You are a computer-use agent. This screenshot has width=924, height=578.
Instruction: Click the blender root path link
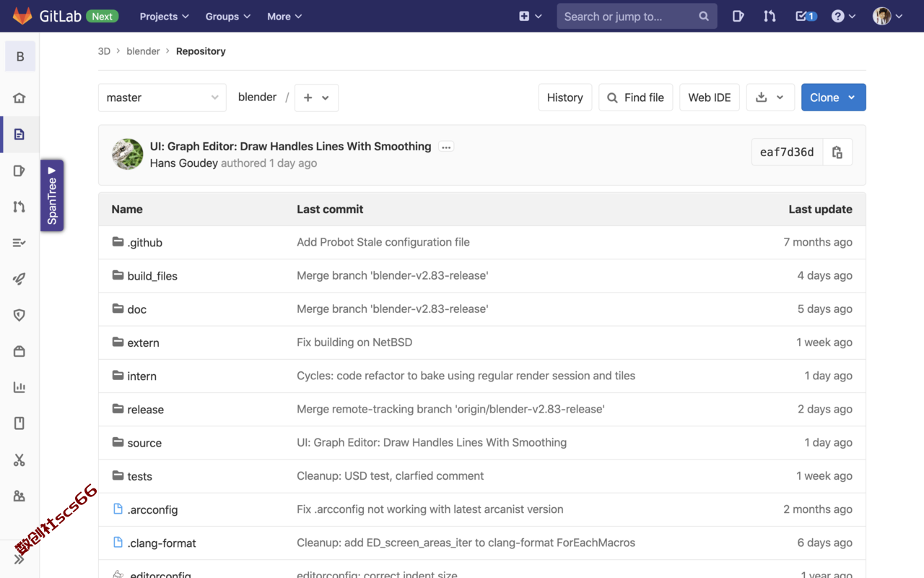coord(257,97)
